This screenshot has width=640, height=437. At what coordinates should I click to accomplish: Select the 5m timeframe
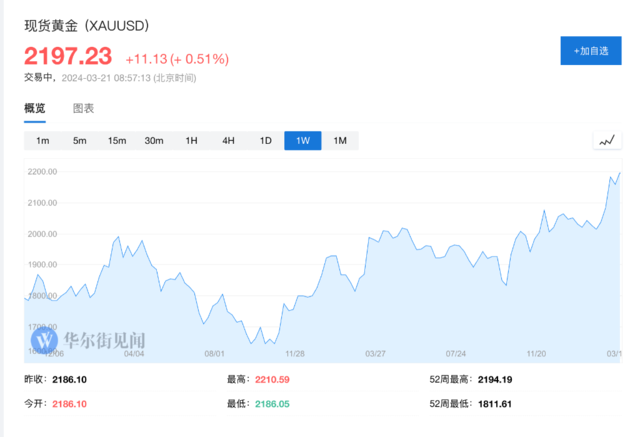(x=80, y=141)
